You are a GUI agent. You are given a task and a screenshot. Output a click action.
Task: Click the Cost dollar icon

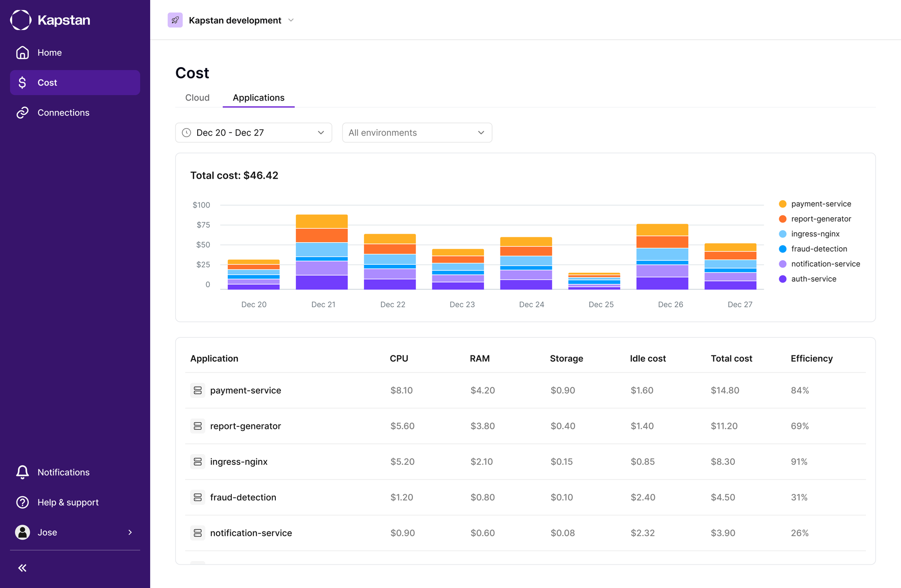coord(23,83)
